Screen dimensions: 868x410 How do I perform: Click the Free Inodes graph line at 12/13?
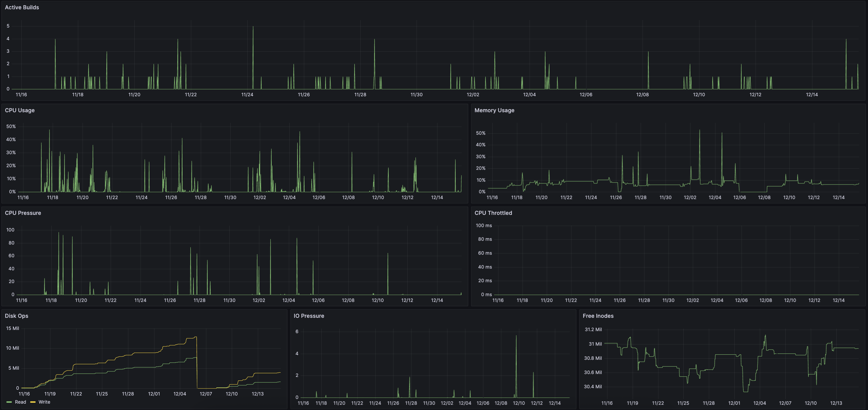(836, 348)
